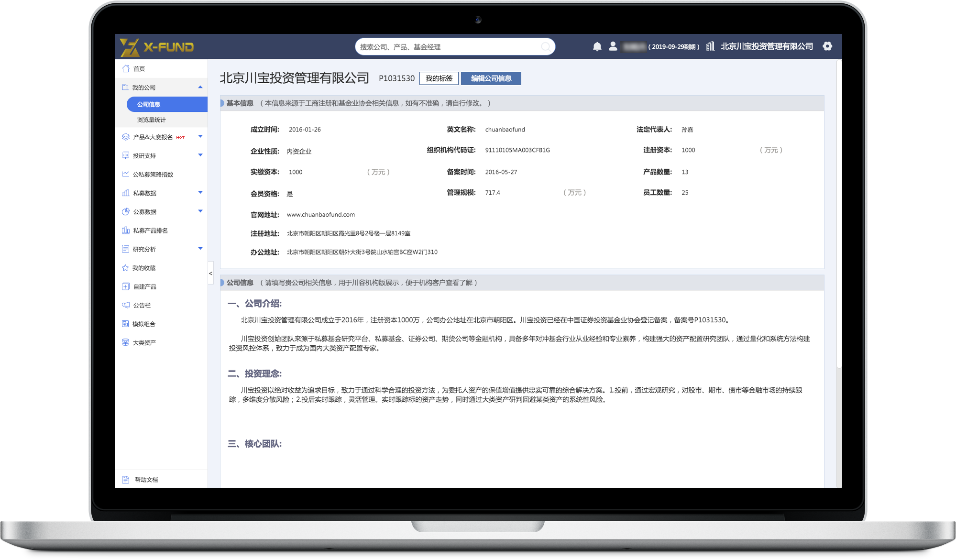The width and height of the screenshot is (956, 560).
Task: Click the 投研支持 monitor icon
Action: coord(125,155)
